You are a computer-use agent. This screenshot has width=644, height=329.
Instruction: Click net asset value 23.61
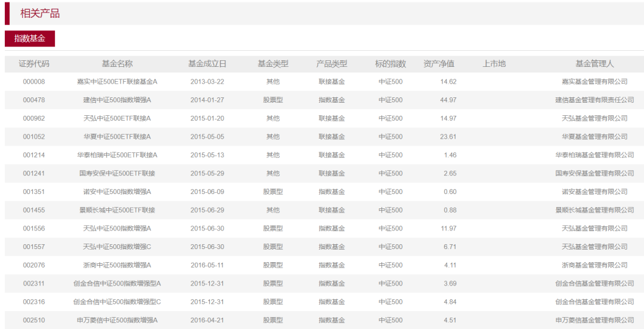448,137
